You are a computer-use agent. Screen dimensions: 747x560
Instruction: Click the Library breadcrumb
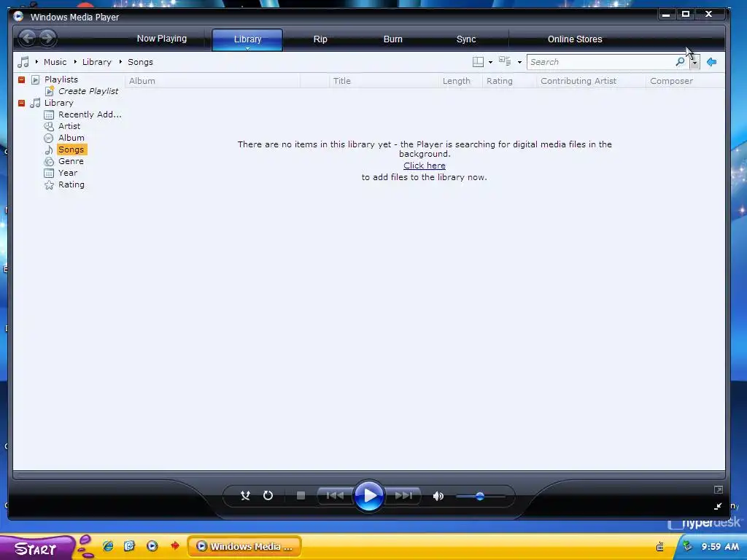click(97, 62)
